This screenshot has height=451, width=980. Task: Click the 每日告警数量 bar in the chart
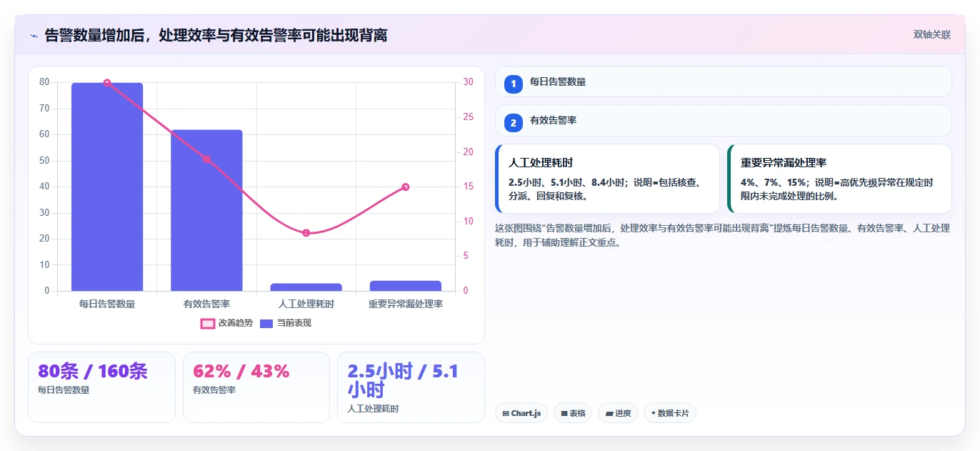[x=107, y=187]
